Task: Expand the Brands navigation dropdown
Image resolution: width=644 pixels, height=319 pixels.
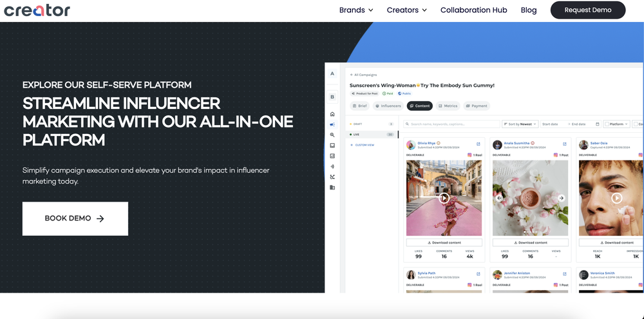Action: pyautogui.click(x=356, y=10)
